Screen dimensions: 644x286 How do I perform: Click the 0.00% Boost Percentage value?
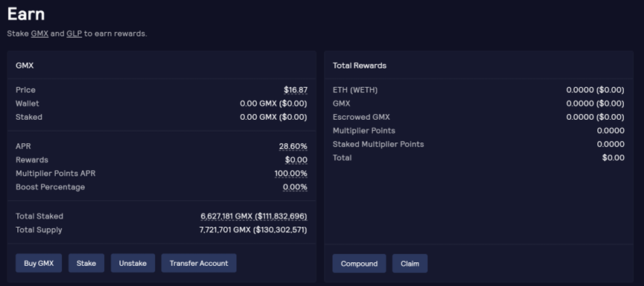pos(295,188)
